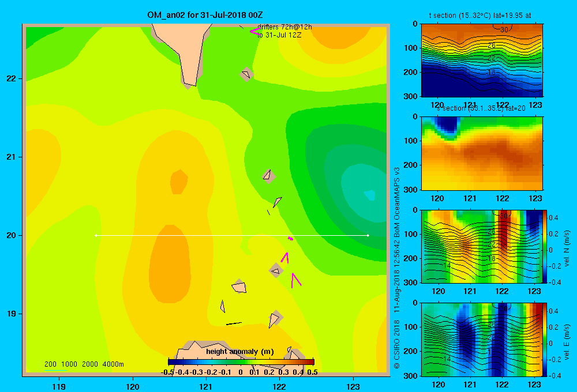The image size is (577, 392).
Task: Select the '200 1000 2000 4000m' depth legend
Action: tap(84, 364)
